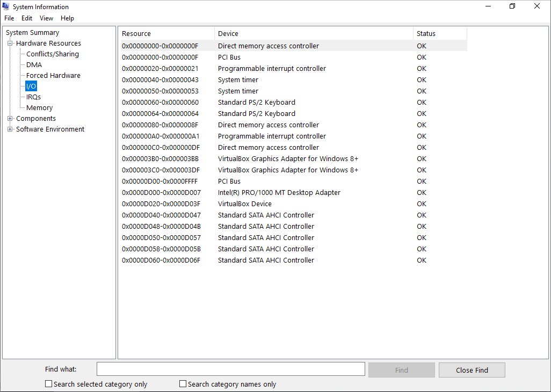Select Standard SATA AHCI Controller at 0x0000D060
Screen dimensions: 551x392
pyautogui.click(x=294, y=260)
